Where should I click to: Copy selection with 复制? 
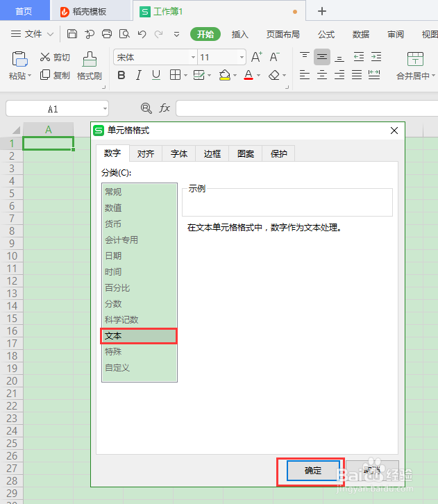click(x=55, y=75)
